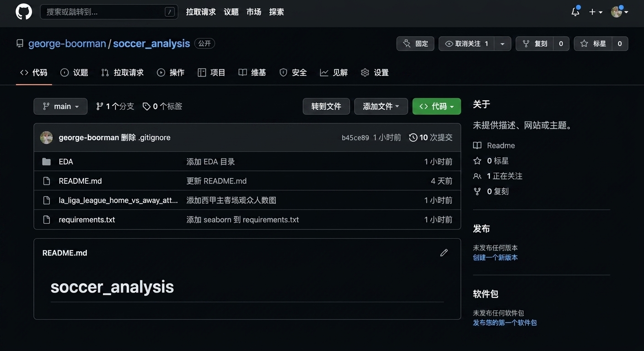Open the george-boorman owner link
The image size is (644, 351).
tap(67, 43)
